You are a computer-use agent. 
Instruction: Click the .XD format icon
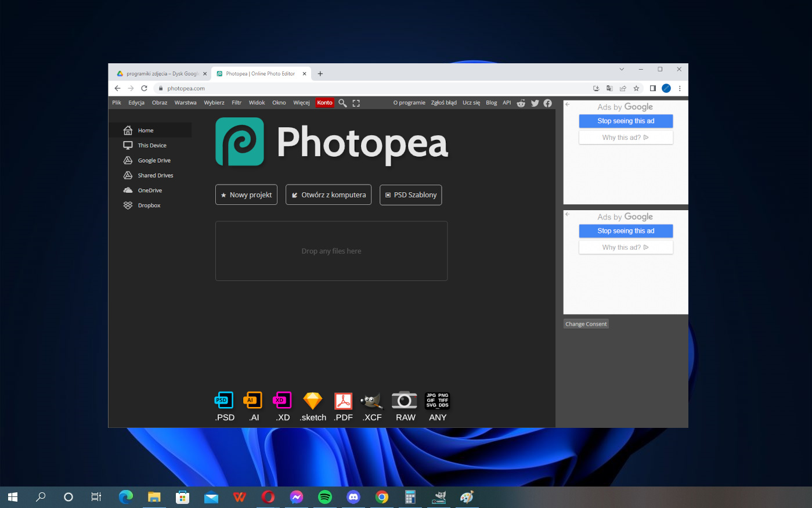[282, 400]
